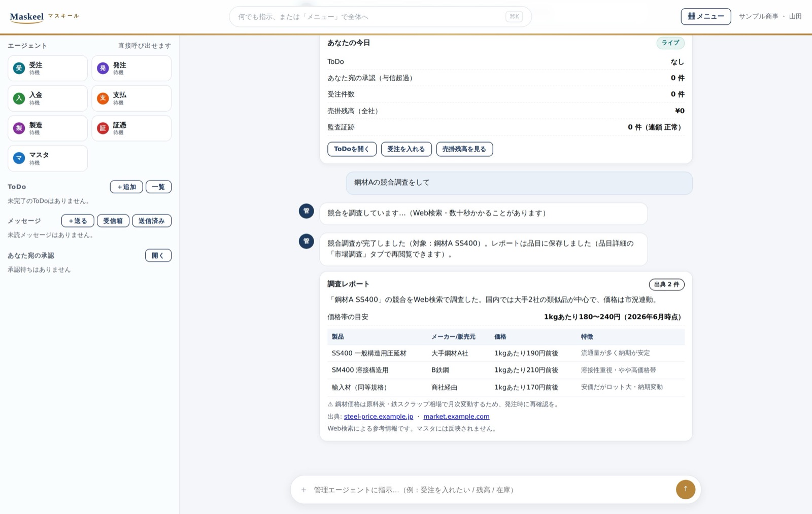The height and width of the screenshot is (514, 812).
Task: Click the agent avatar beside 競合調査が完了しました message
Action: 306,241
